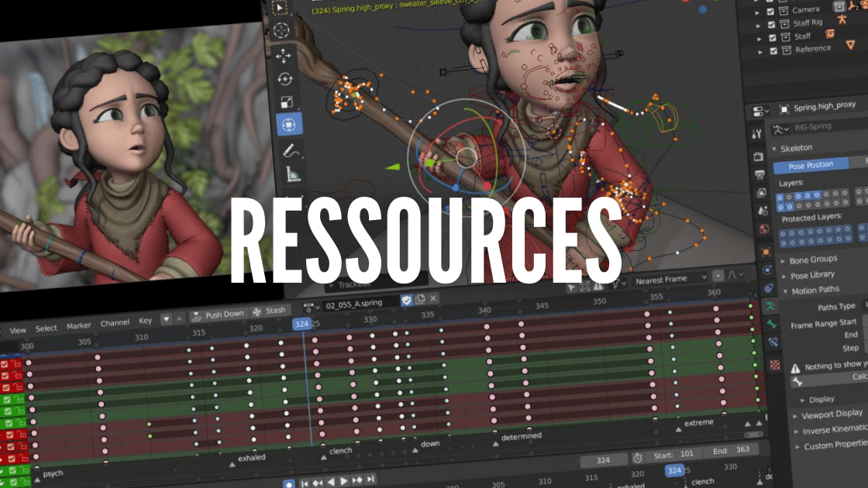Open the Render properties tab
868x488 pixels.
click(759, 156)
